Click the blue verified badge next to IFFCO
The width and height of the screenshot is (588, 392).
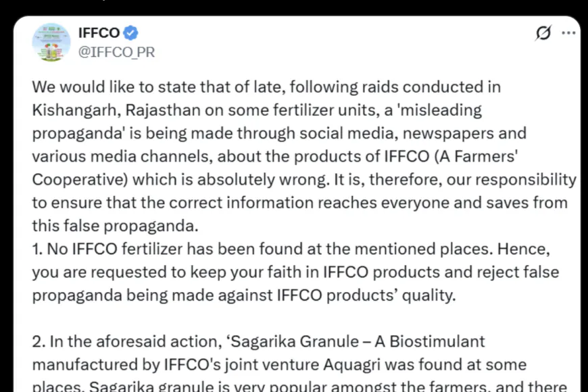point(130,33)
